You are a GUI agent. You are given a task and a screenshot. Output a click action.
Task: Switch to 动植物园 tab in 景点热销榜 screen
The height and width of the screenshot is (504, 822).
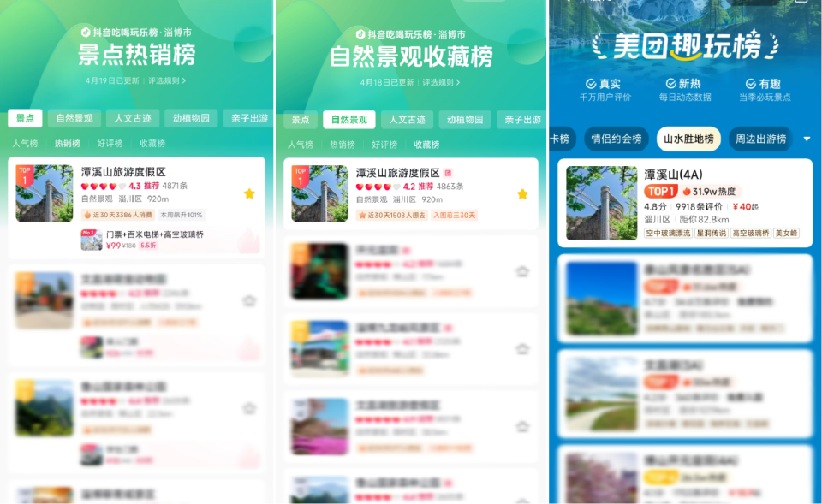point(191,118)
